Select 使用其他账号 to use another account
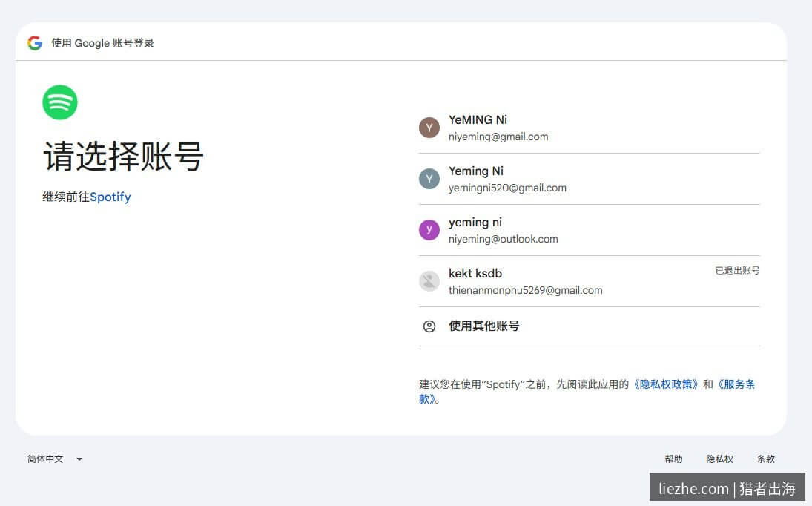 tap(590, 326)
